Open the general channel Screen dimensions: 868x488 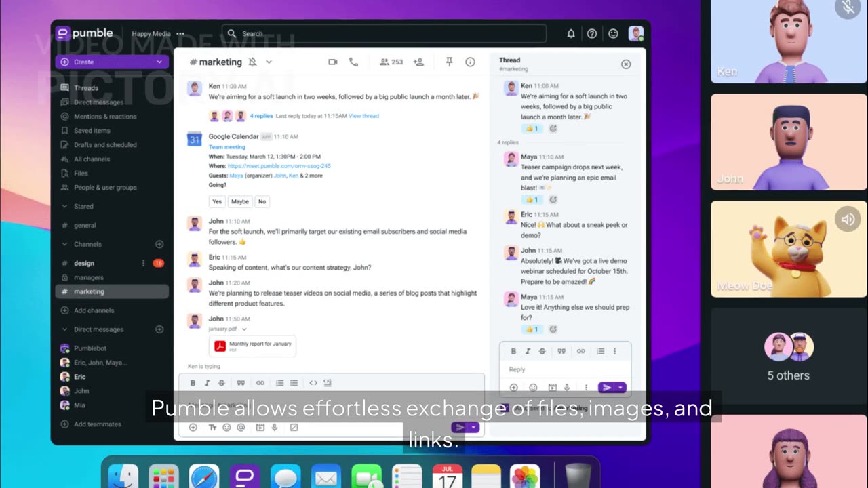tap(85, 225)
